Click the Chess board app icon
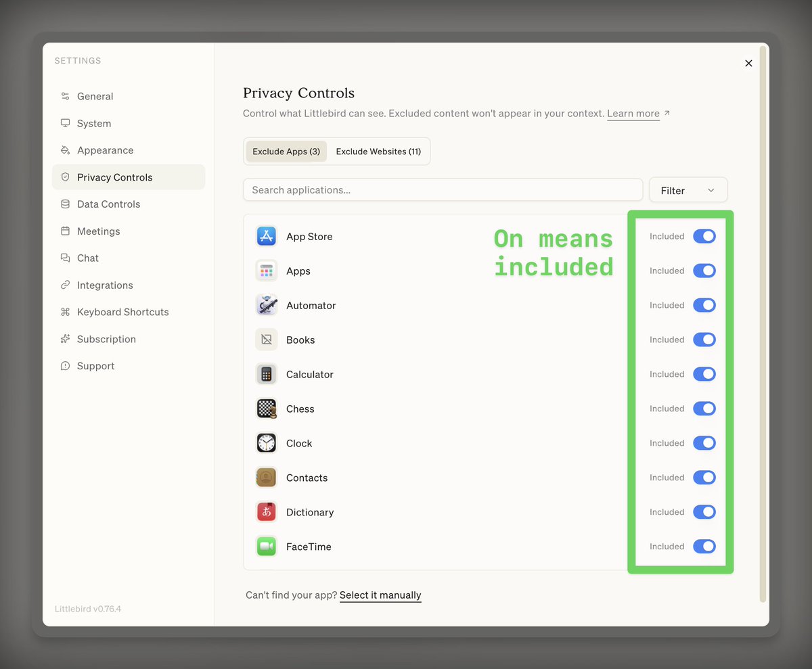 (267, 409)
